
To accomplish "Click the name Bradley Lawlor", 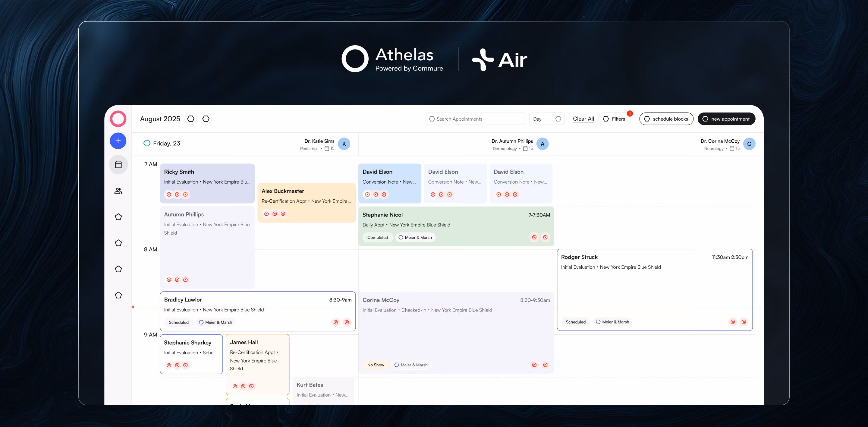I will pos(183,300).
